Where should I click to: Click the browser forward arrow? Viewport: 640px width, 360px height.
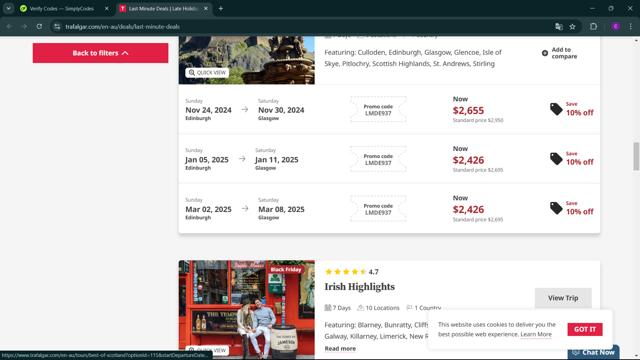point(24,27)
